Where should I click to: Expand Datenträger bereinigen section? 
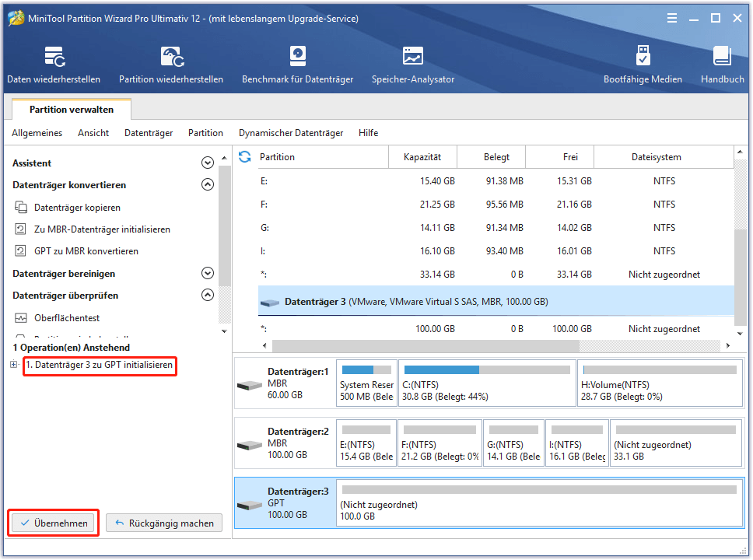pyautogui.click(x=208, y=273)
